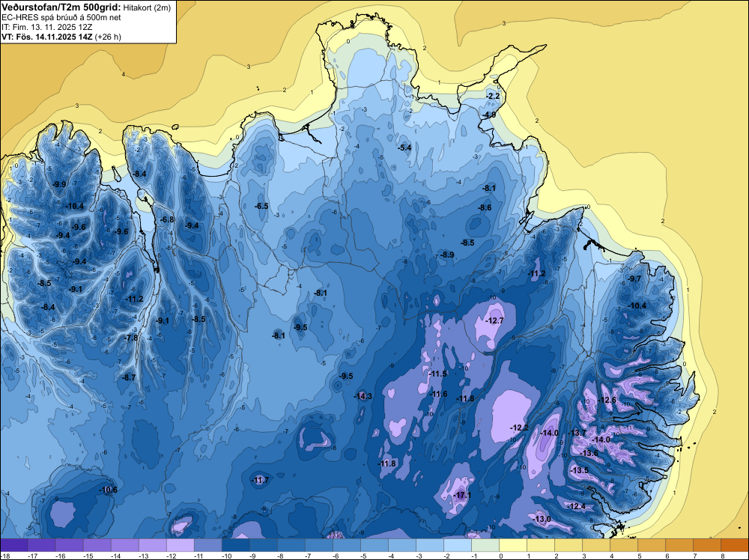
Task: Click the coldest value -17.1 on map
Action: click(x=462, y=496)
